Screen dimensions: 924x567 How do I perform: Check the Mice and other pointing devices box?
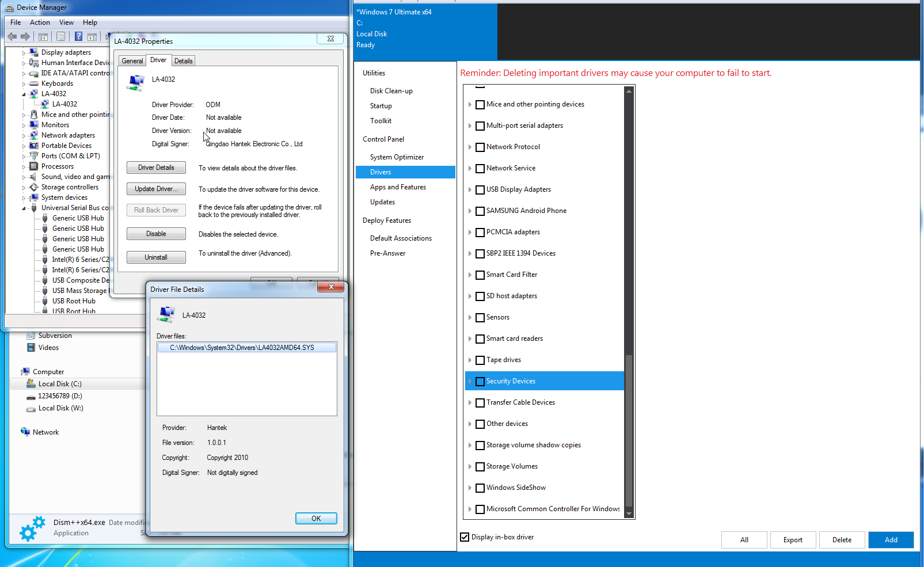[480, 105]
